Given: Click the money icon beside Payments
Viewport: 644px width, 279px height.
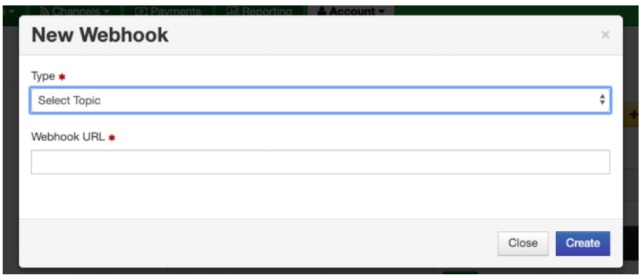Looking at the screenshot, I should point(141,11).
